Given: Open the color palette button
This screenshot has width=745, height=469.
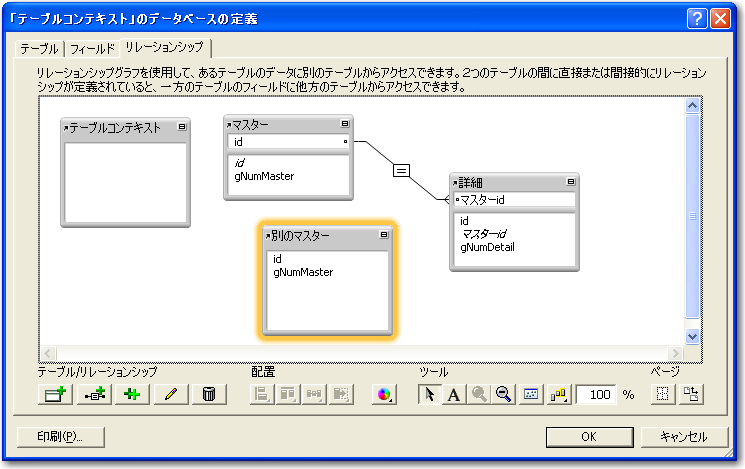Looking at the screenshot, I should pyautogui.click(x=384, y=395).
